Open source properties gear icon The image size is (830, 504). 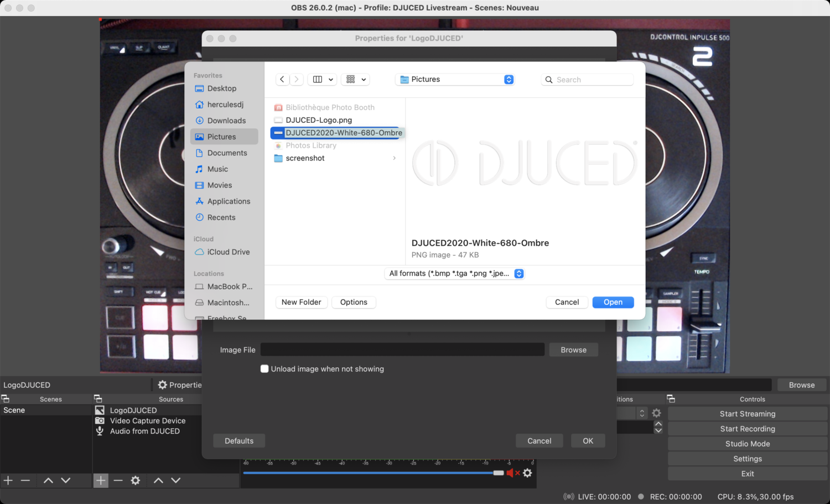click(x=136, y=480)
